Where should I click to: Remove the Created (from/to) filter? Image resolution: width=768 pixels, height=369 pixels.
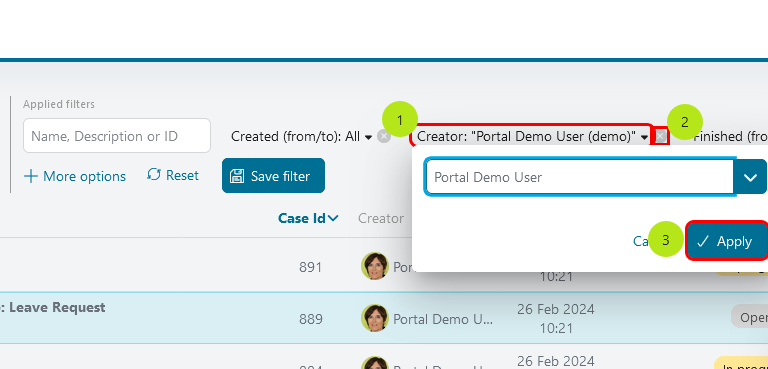(384, 137)
